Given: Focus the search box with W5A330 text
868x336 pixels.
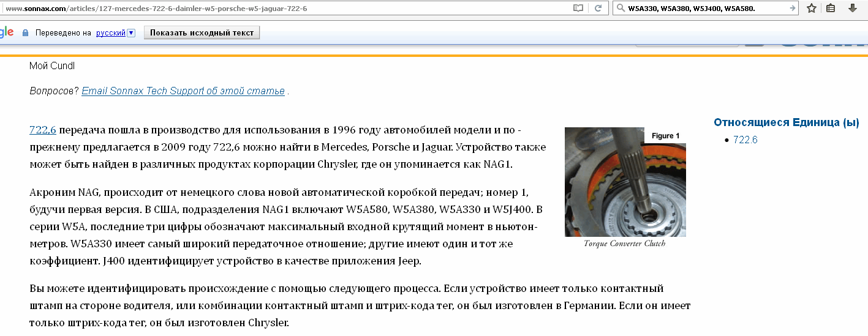Looking at the screenshot, I should tap(704, 9).
